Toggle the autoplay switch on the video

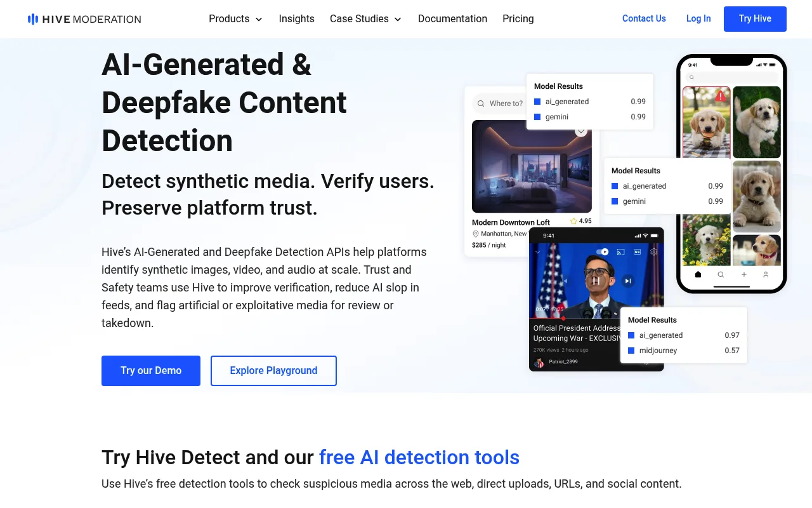click(603, 252)
